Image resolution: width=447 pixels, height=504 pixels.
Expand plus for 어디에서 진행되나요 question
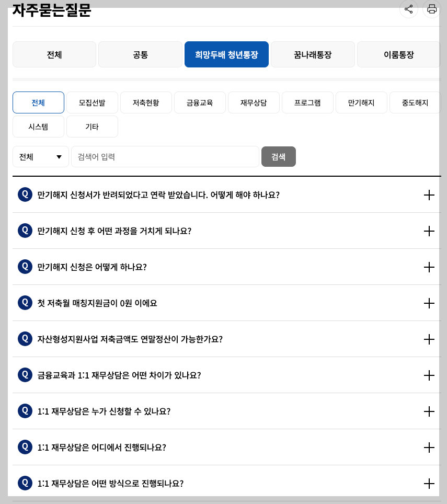[x=429, y=448]
